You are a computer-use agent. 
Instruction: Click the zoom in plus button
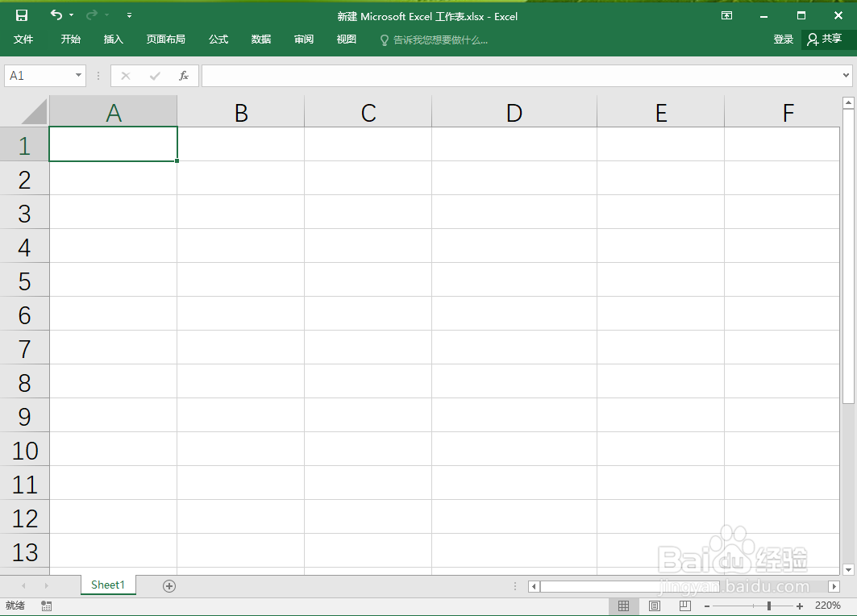tap(800, 606)
